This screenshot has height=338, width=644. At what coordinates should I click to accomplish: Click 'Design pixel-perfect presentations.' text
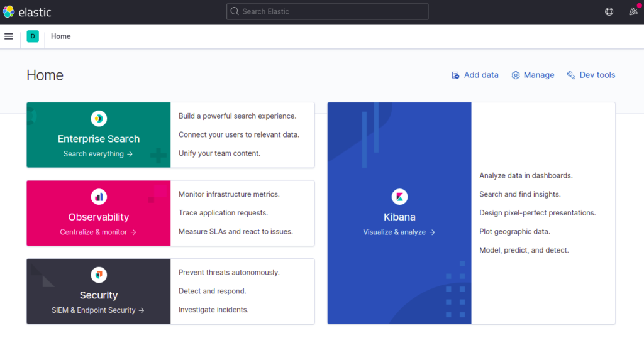click(538, 213)
